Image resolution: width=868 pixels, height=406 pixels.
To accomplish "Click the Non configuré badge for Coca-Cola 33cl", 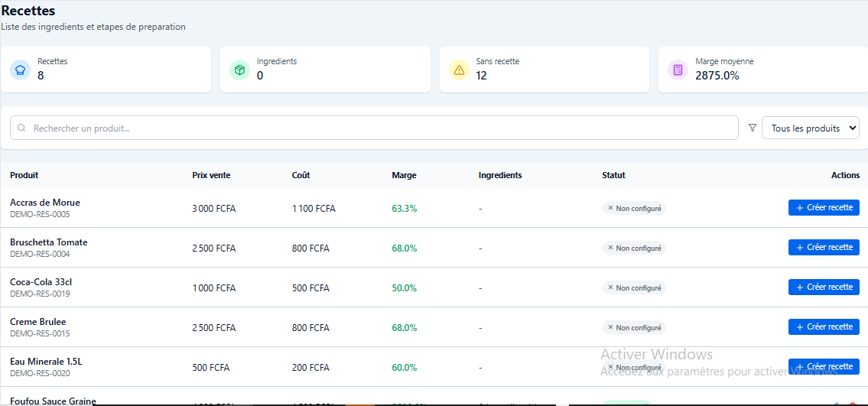I will pos(635,288).
